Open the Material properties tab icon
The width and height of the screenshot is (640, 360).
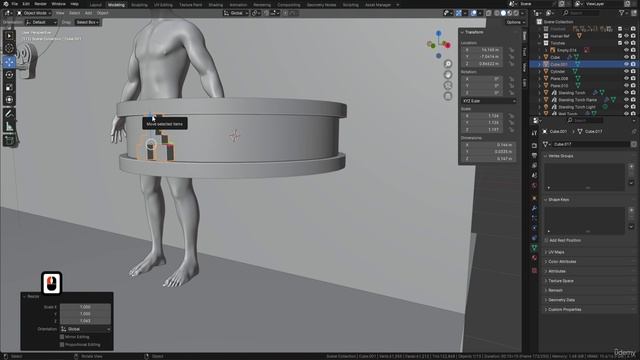[x=534, y=258]
